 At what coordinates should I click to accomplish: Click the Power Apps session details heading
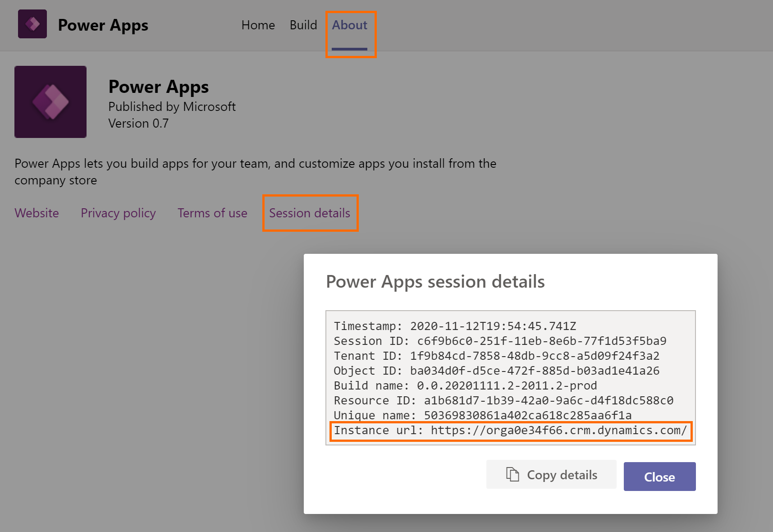click(435, 282)
